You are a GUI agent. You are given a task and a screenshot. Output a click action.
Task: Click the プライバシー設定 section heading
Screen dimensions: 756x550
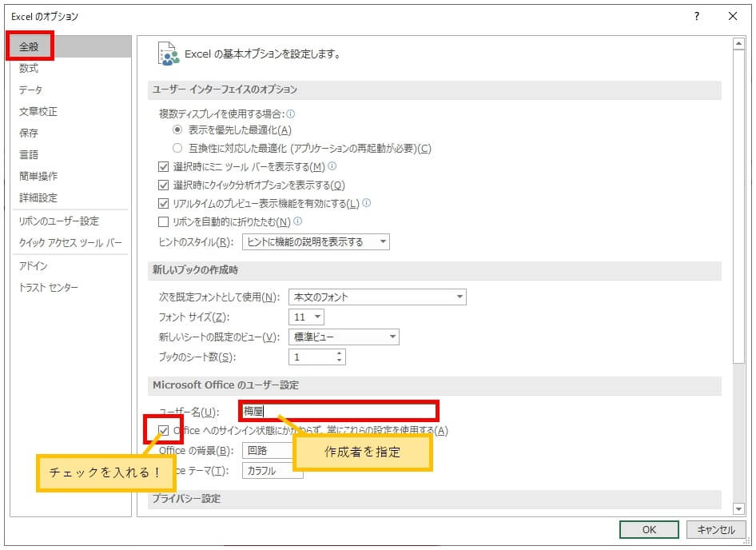tap(186, 498)
